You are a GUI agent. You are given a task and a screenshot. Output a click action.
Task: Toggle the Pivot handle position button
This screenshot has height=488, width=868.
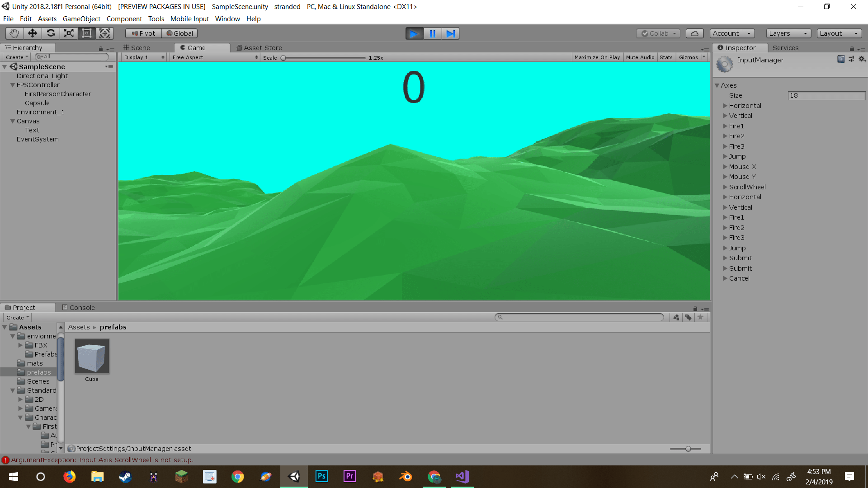143,33
